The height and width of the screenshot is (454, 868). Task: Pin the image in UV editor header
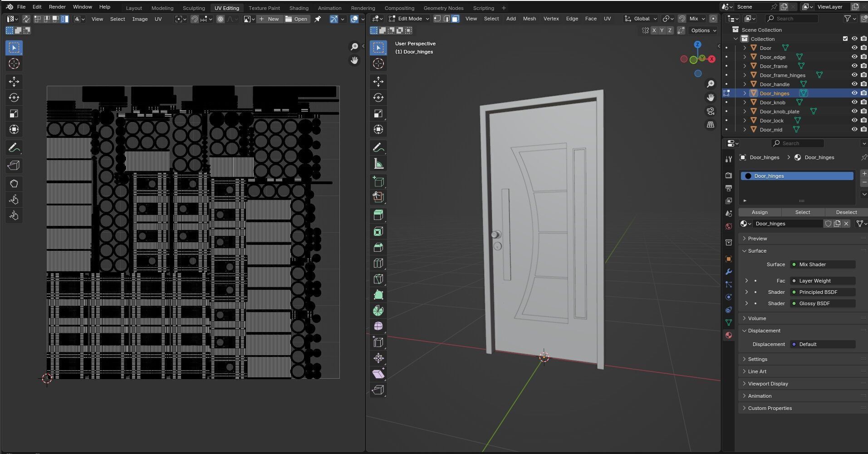[318, 19]
